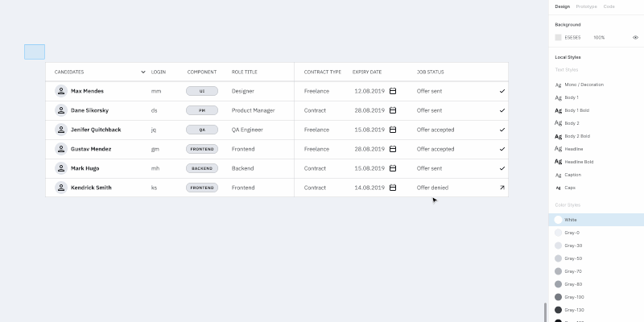Click the BACKEND component tag
This screenshot has height=322, width=644.
pos(202,168)
